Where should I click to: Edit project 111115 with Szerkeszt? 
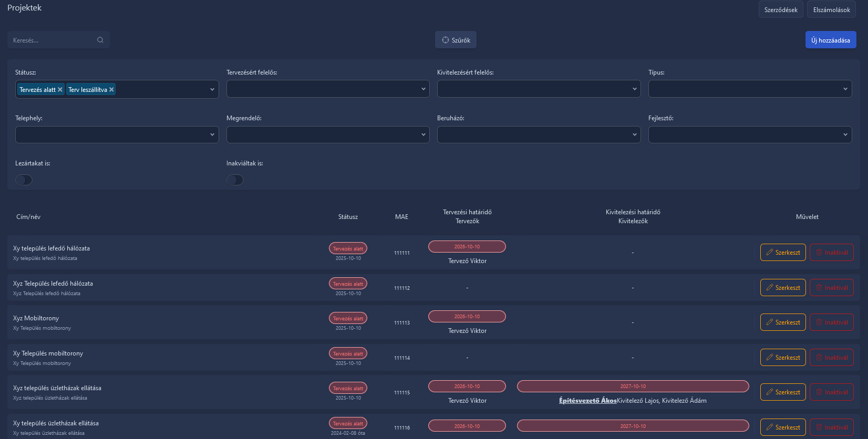(x=783, y=392)
